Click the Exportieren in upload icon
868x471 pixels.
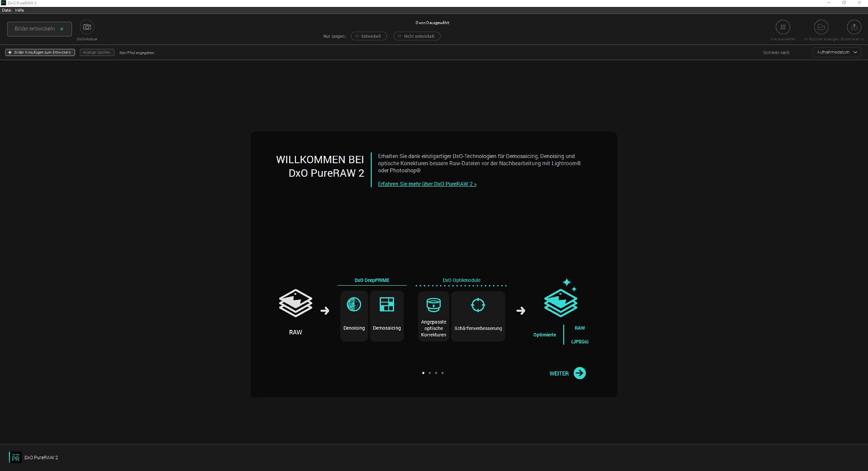pyautogui.click(x=854, y=27)
